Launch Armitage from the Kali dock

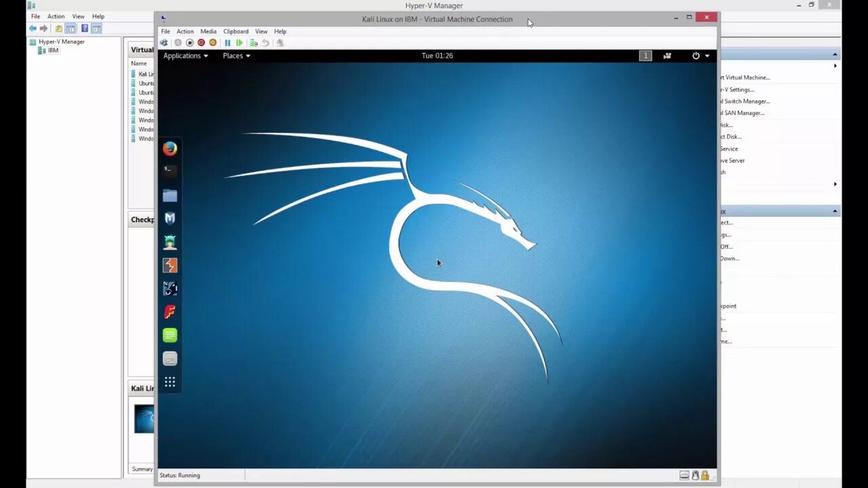pos(170,242)
